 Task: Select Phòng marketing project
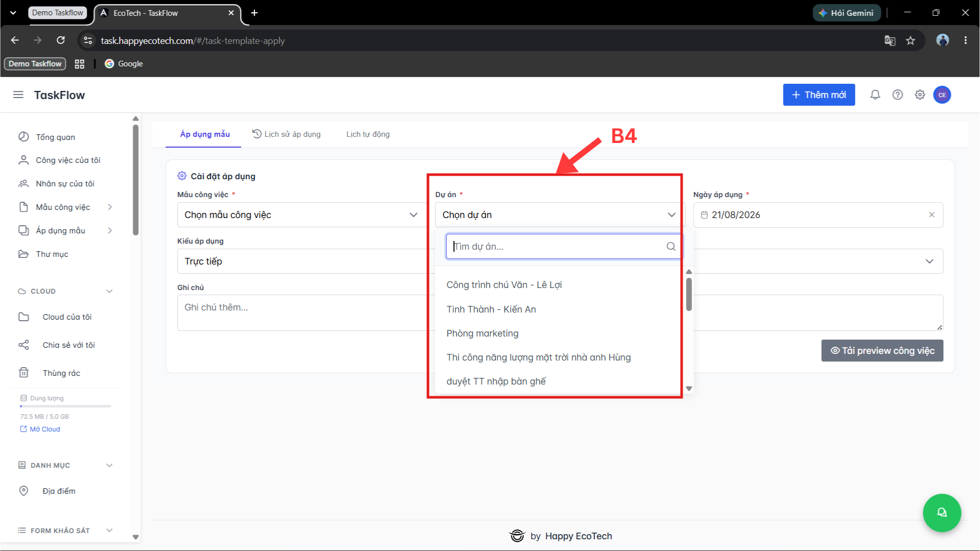pyautogui.click(x=483, y=333)
